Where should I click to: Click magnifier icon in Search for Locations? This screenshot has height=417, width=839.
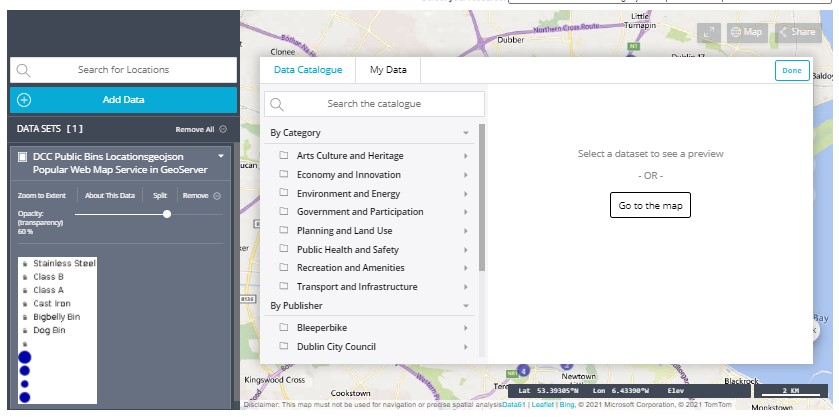point(24,70)
